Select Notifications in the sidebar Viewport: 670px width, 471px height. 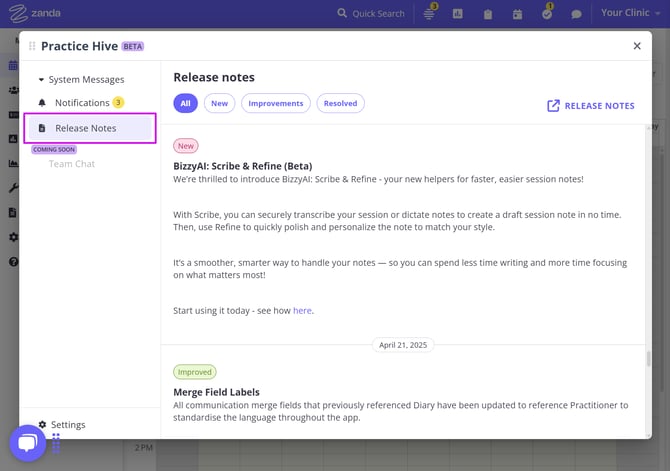click(82, 103)
